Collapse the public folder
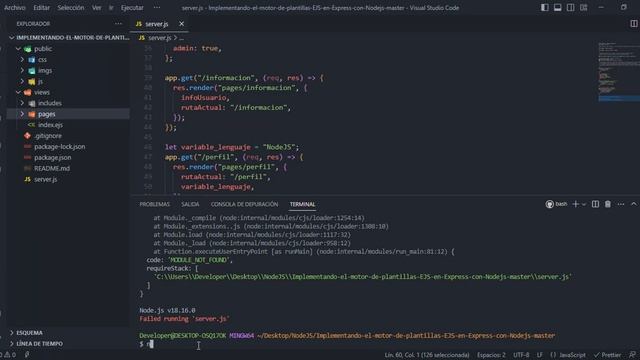Image resolution: width=640 pixels, height=360 pixels. pyautogui.click(x=18, y=49)
